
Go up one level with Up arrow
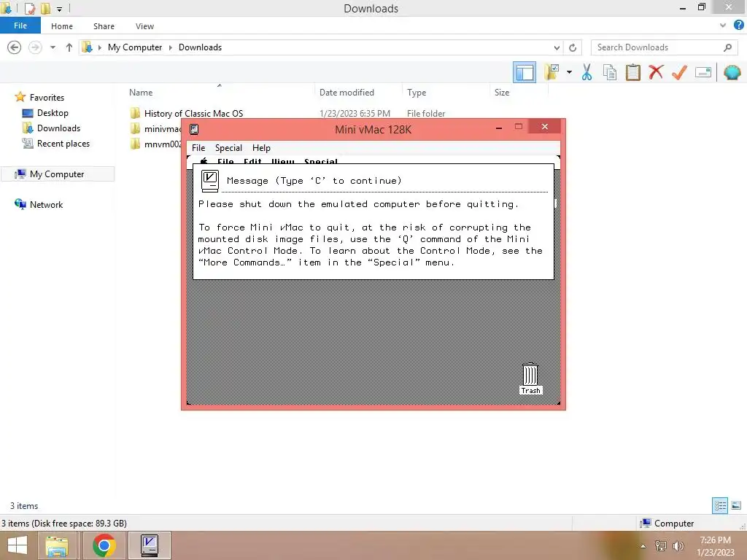tap(69, 47)
